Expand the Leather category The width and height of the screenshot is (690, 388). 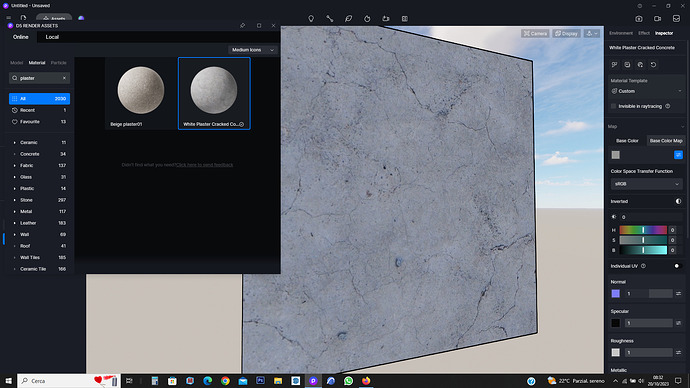pyautogui.click(x=15, y=223)
